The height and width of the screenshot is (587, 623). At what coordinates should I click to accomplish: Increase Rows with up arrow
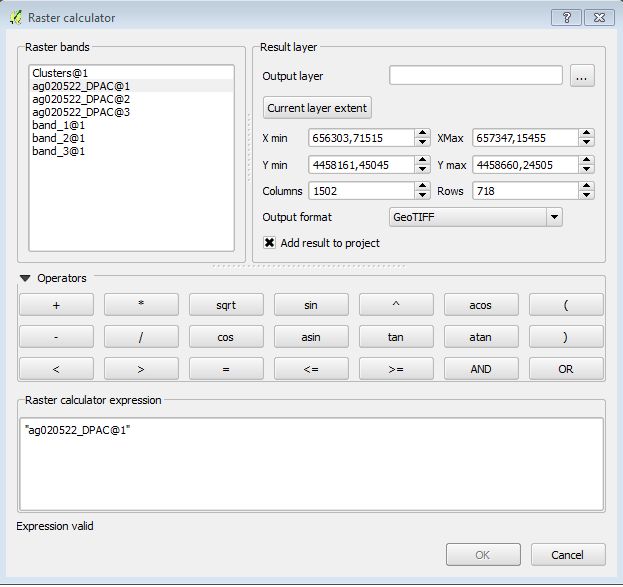(x=586, y=186)
